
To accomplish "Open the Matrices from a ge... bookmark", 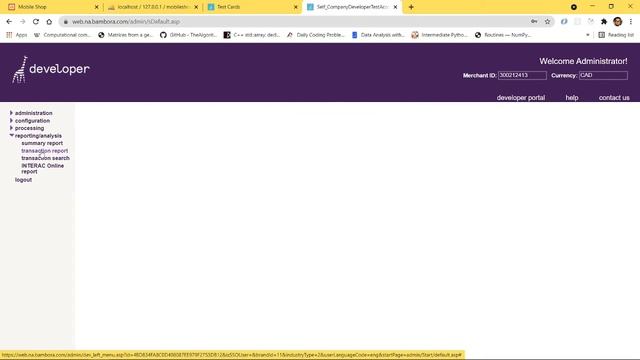I will tap(125, 35).
